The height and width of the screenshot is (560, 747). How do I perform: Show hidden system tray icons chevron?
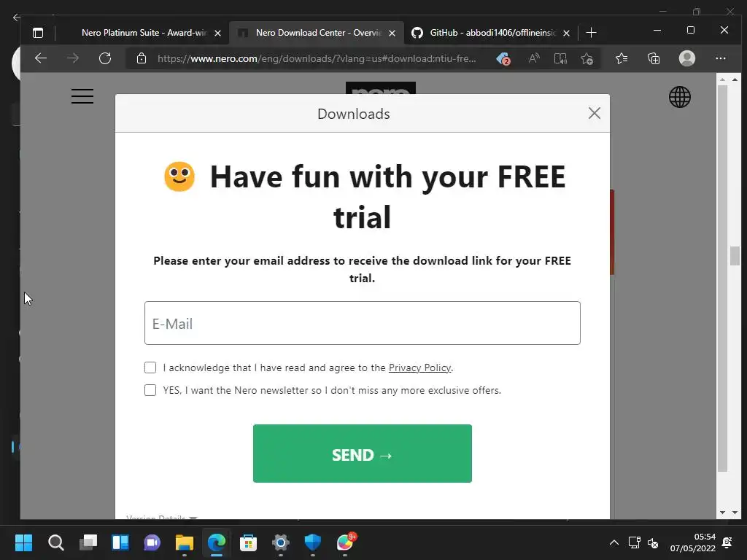pos(614,542)
